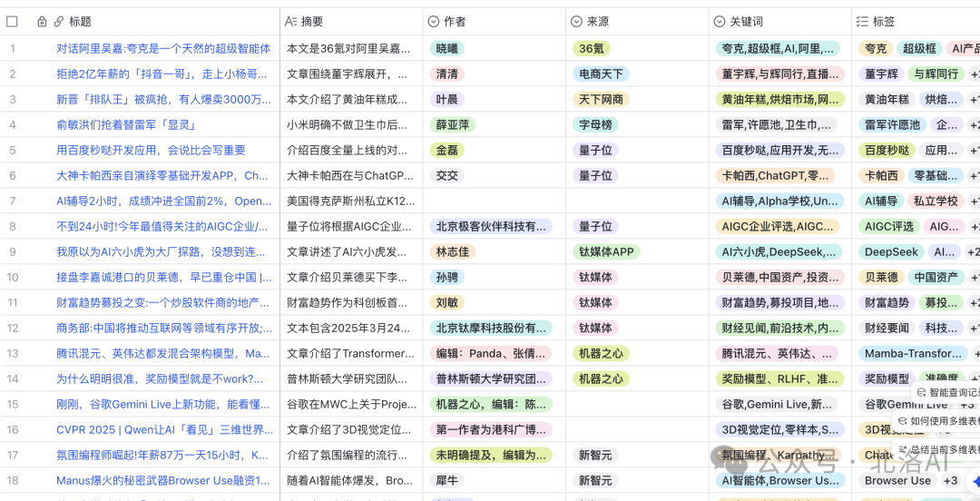Image resolution: width=980 pixels, height=501 pixels.
Task: Click the text-type icon of 摘要 column
Action: coord(290,22)
